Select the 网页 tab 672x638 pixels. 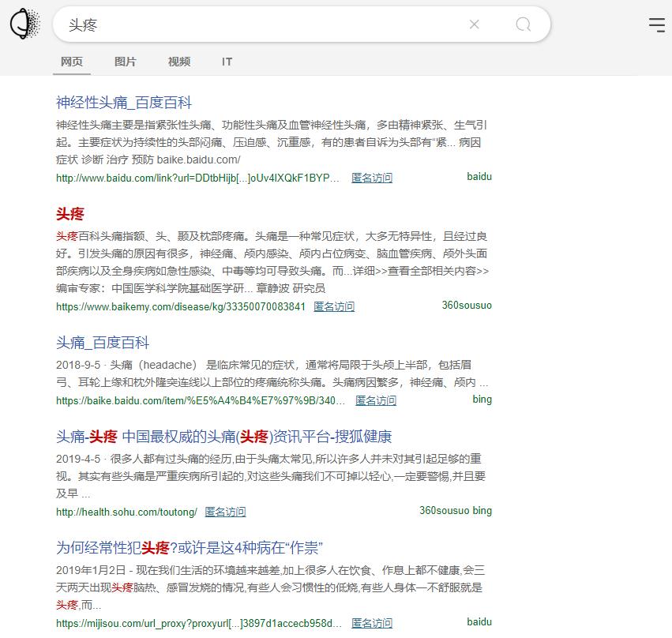(71, 62)
